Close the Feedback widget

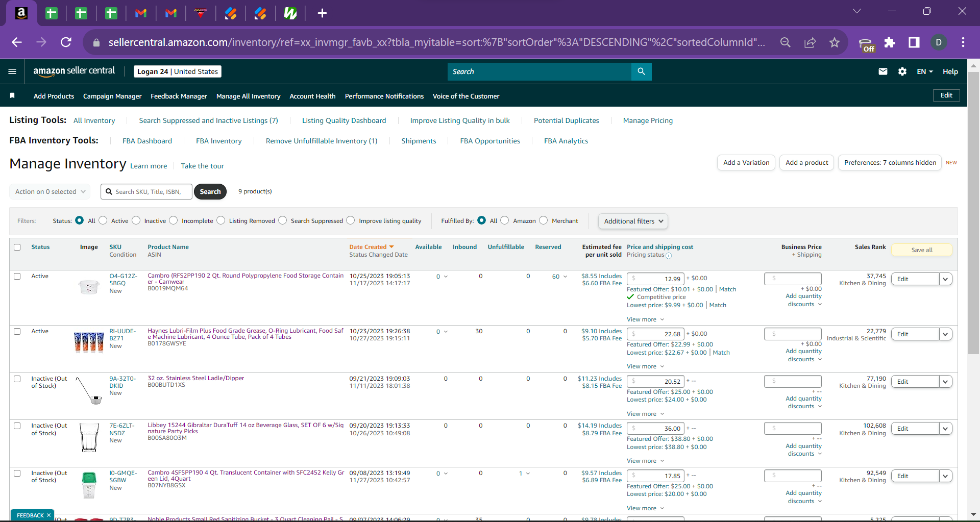tap(48, 515)
